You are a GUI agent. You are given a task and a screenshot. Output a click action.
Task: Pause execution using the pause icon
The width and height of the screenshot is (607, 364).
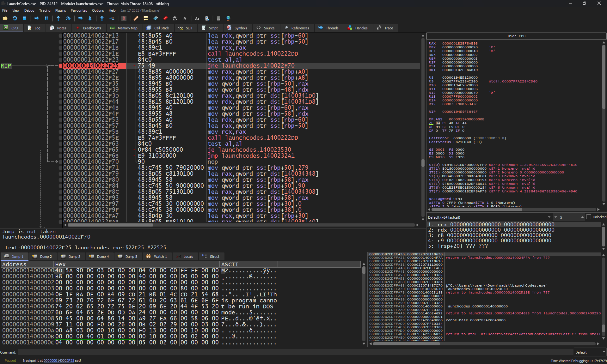(x=46, y=18)
